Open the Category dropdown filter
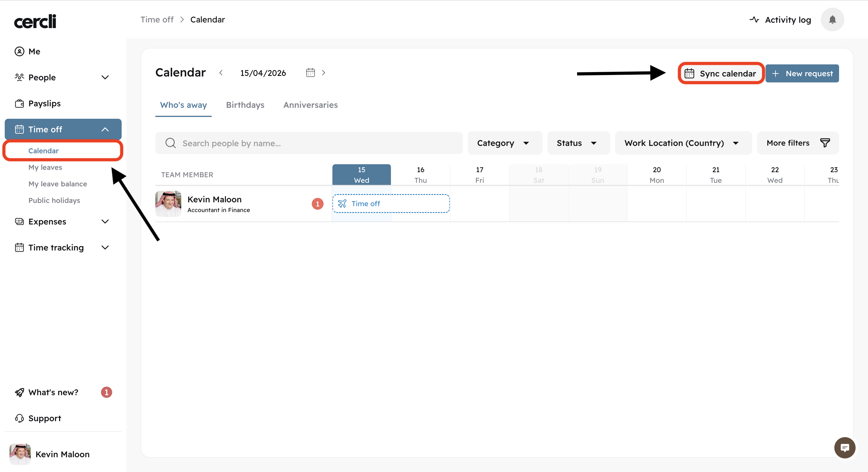The width and height of the screenshot is (868, 472). pyautogui.click(x=504, y=143)
